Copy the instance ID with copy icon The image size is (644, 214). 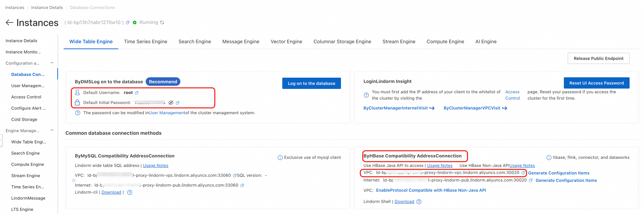pos(127,22)
